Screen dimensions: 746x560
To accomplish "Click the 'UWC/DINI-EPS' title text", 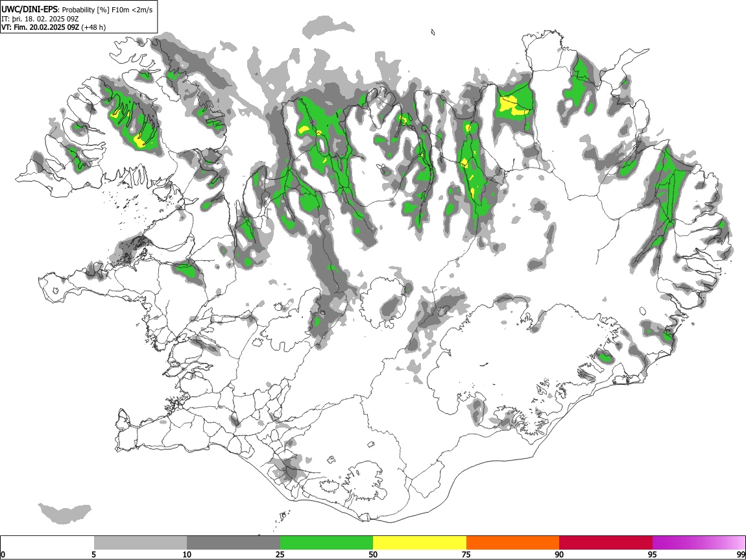I will [x=30, y=10].
